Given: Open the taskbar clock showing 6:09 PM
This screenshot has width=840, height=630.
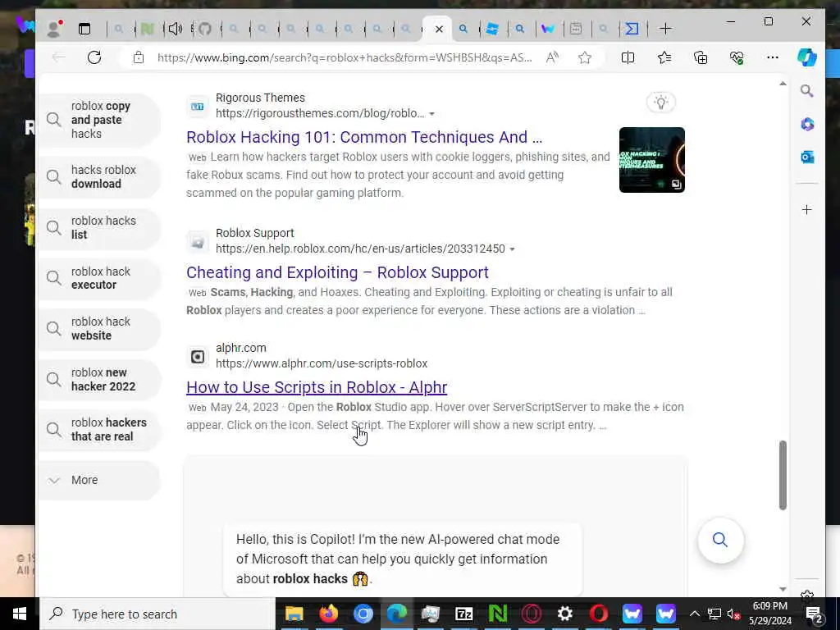Looking at the screenshot, I should pyautogui.click(x=769, y=614).
